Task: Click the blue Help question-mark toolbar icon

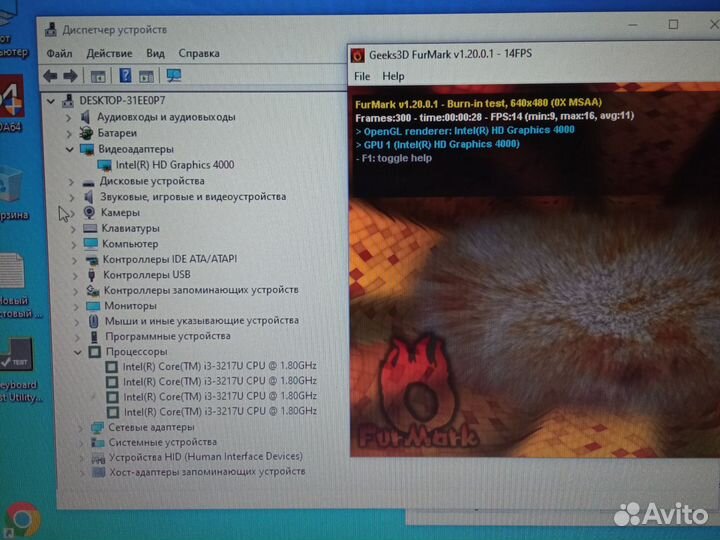Action: point(125,75)
